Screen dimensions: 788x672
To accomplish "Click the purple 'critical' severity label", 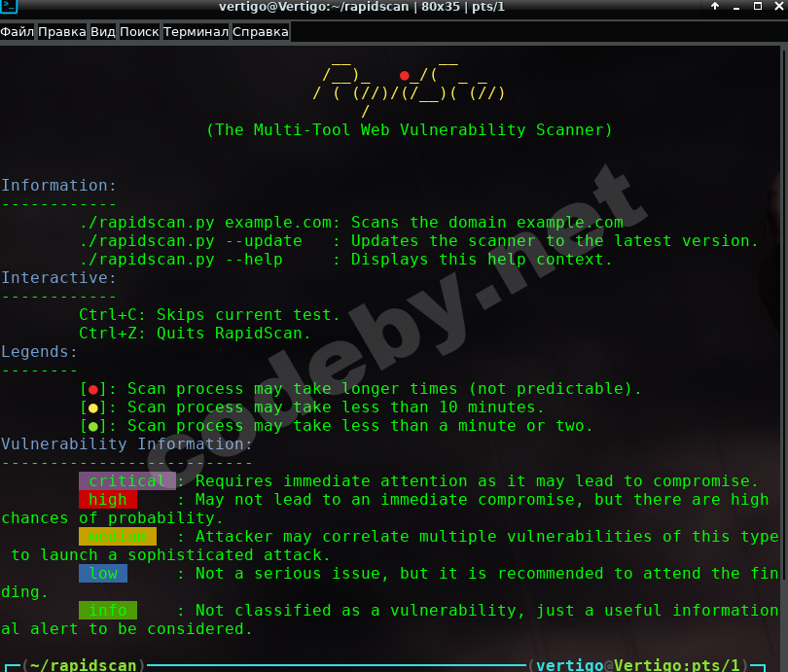I will (x=127, y=481).
